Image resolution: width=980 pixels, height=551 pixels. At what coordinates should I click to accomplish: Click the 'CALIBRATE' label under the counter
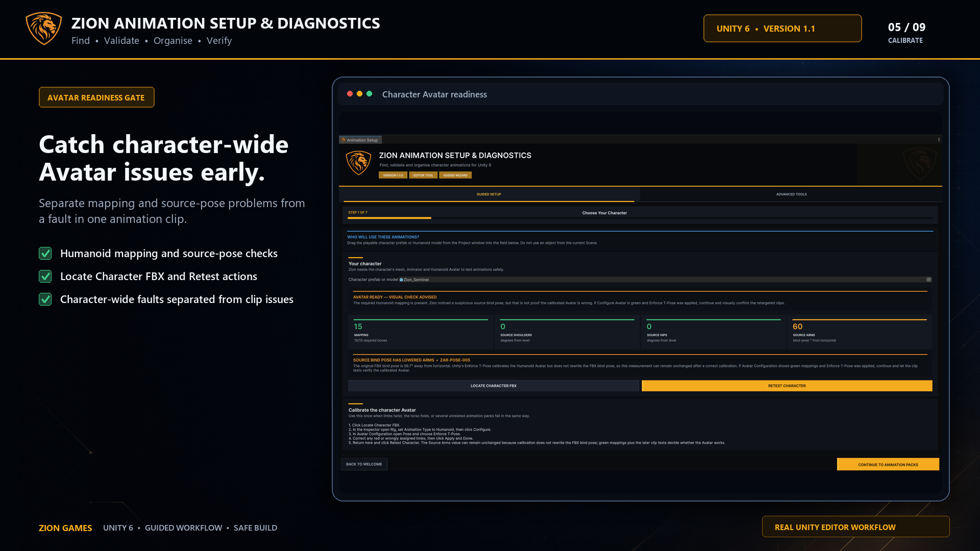point(905,40)
